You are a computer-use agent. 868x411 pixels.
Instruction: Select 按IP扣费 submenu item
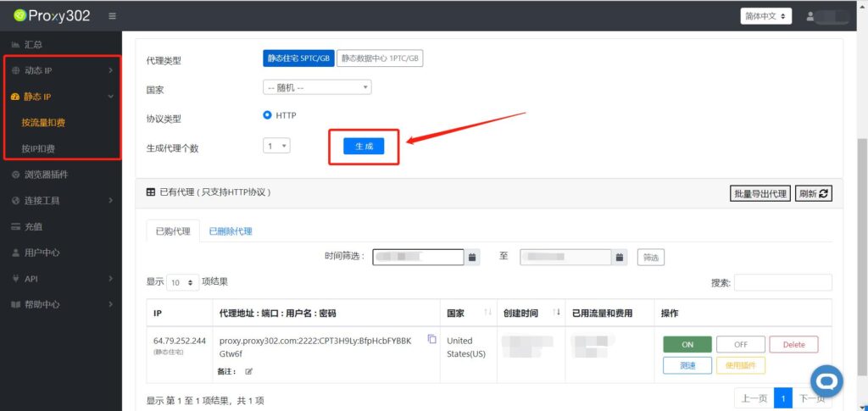[x=38, y=148]
